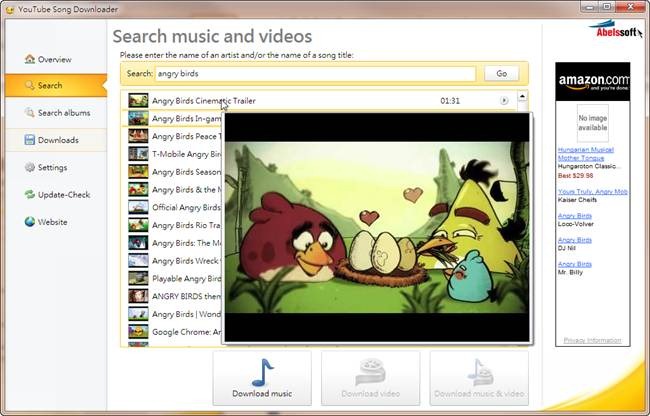Open Angry Birds link by DJ Nil
The image size is (650, 416).
pos(575,240)
